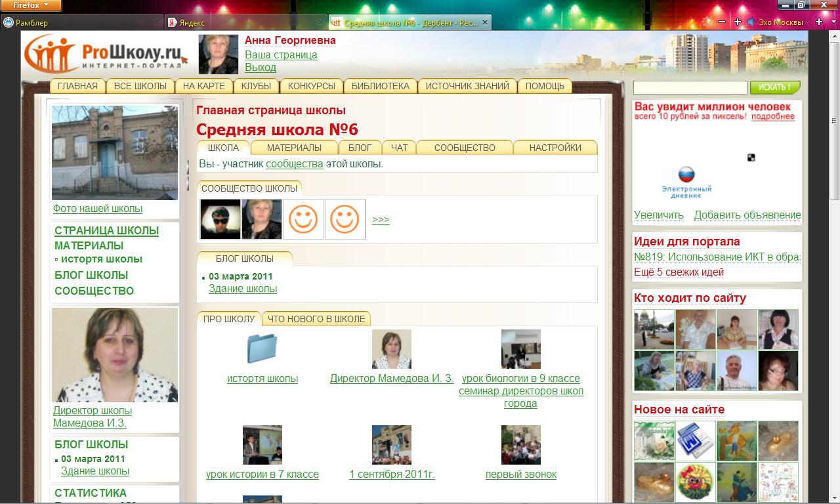Open the ВСЕ ШКОЛЫ menu item
Image resolution: width=840 pixels, height=504 pixels.
pyautogui.click(x=140, y=86)
